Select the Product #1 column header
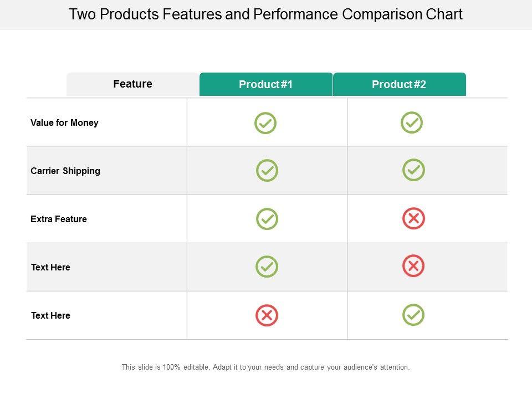The image size is (532, 399). point(266,84)
